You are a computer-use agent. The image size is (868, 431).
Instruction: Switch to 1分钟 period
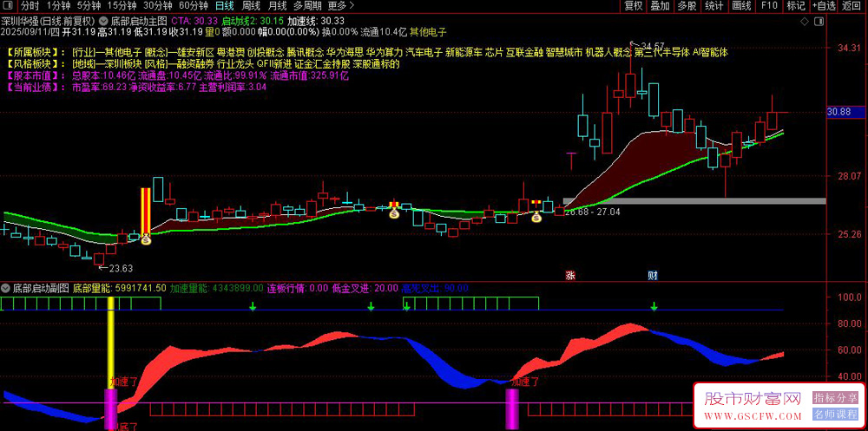click(x=58, y=6)
